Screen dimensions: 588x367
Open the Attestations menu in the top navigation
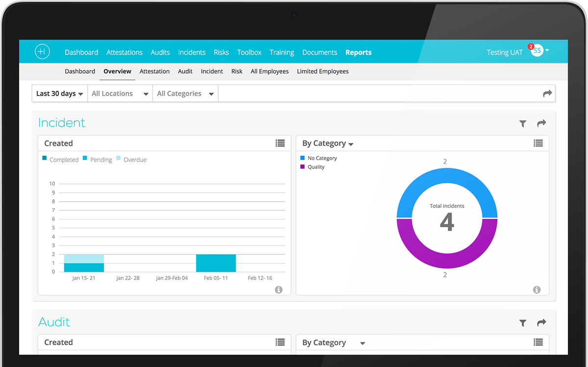click(124, 52)
